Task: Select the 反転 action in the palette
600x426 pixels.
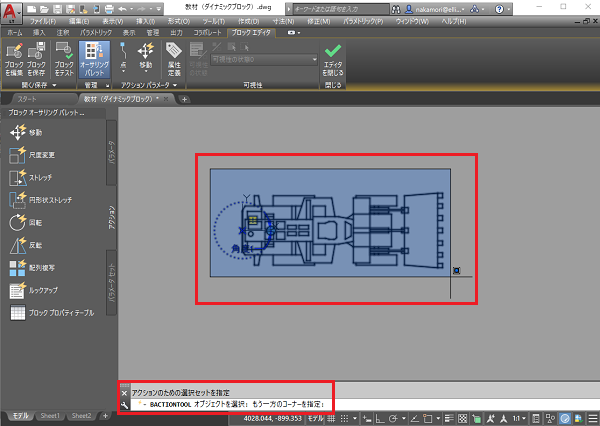Action: 26,245
